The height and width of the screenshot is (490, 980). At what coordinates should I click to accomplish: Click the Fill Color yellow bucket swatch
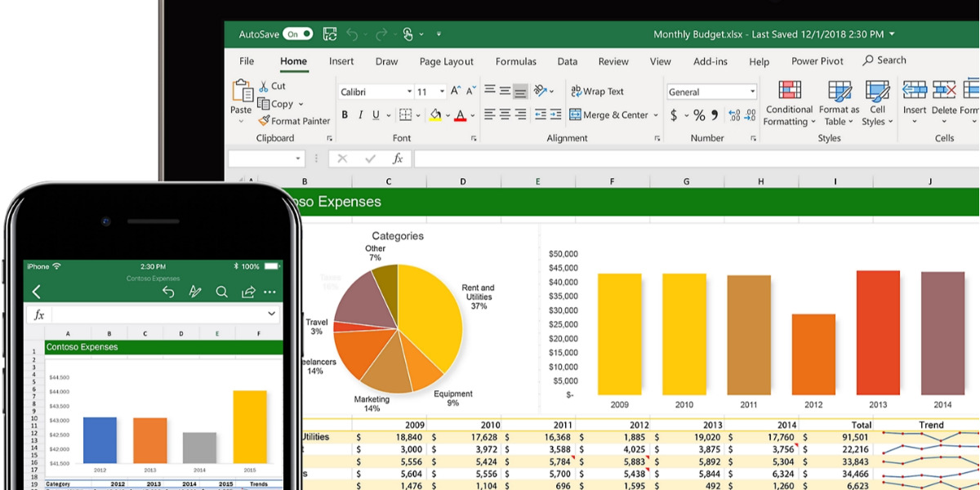coord(435,115)
